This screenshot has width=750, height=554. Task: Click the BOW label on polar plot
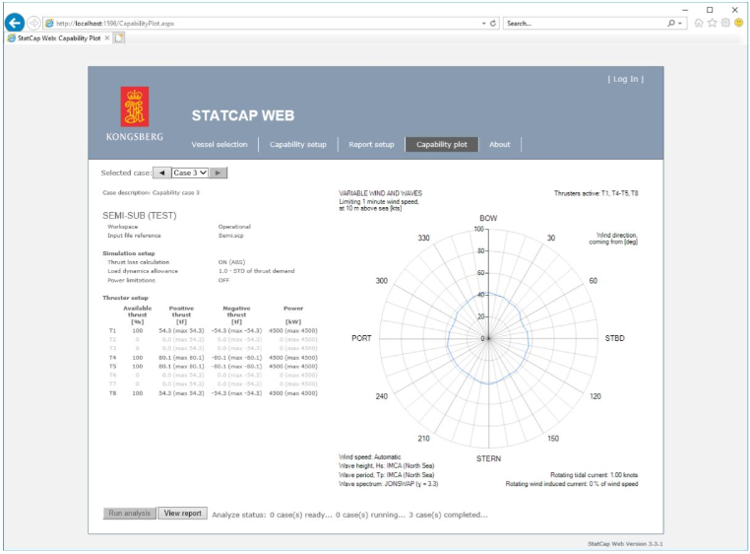[x=488, y=218]
